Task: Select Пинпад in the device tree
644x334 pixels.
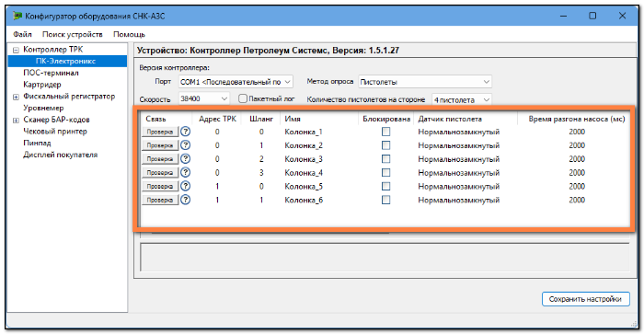Action: (x=37, y=143)
